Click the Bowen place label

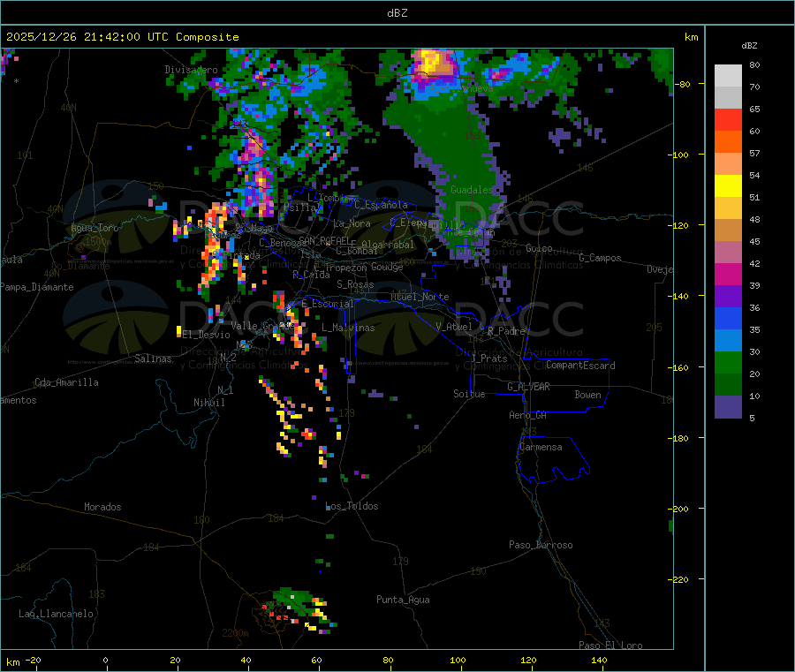coord(588,395)
